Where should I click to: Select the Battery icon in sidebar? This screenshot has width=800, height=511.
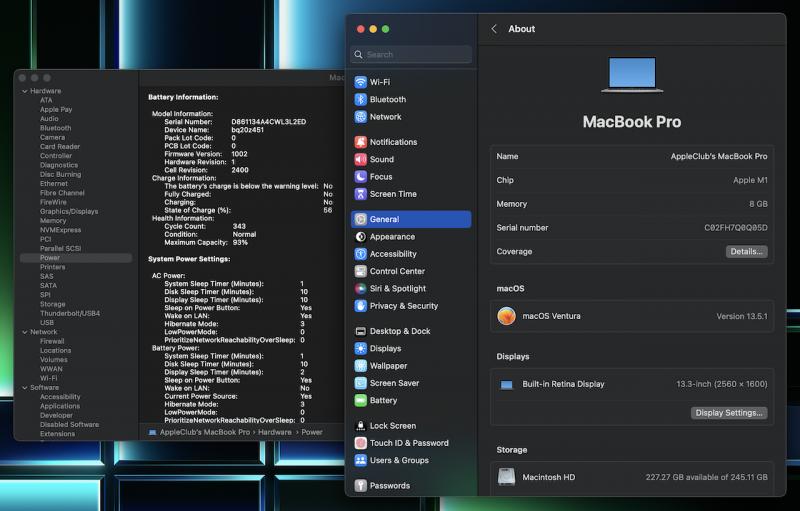(361, 401)
